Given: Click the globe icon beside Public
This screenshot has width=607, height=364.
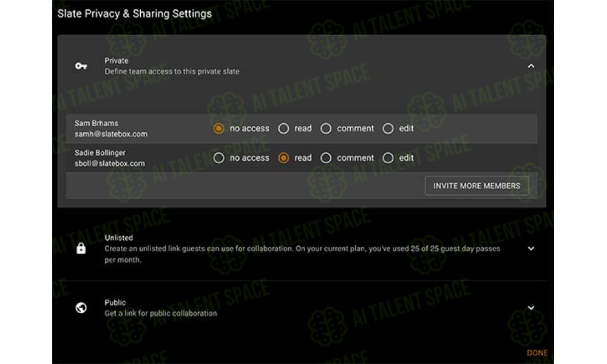Looking at the screenshot, I should [81, 308].
